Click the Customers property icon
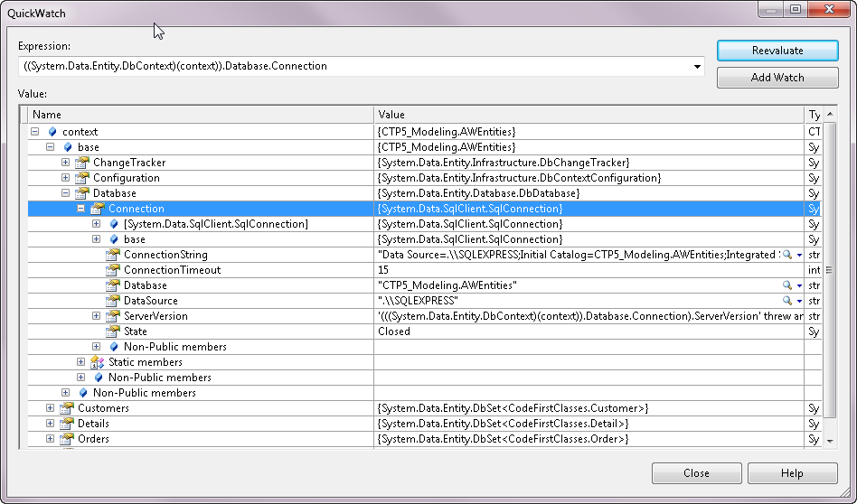This screenshot has width=857, height=504. point(67,408)
